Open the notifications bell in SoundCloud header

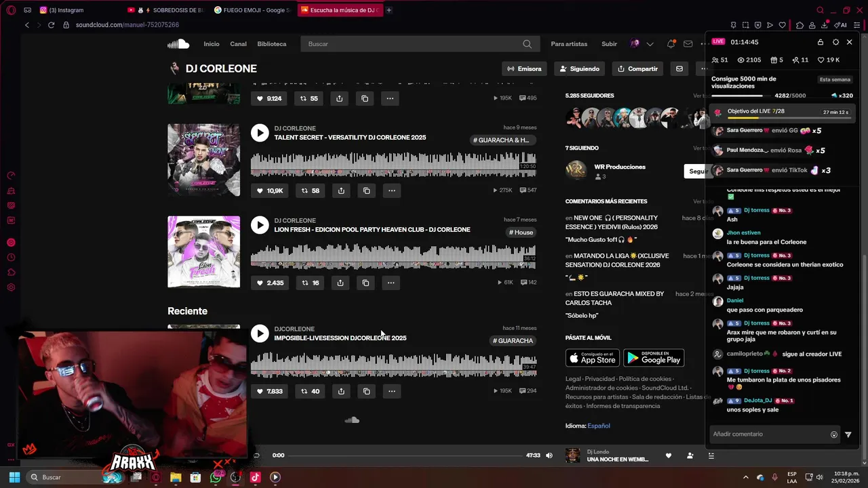pos(671,44)
